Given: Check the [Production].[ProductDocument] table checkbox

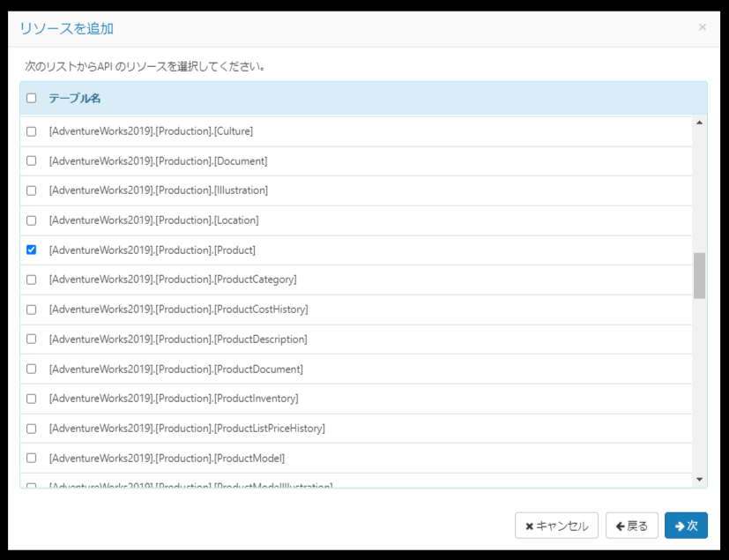Looking at the screenshot, I should [x=31, y=369].
